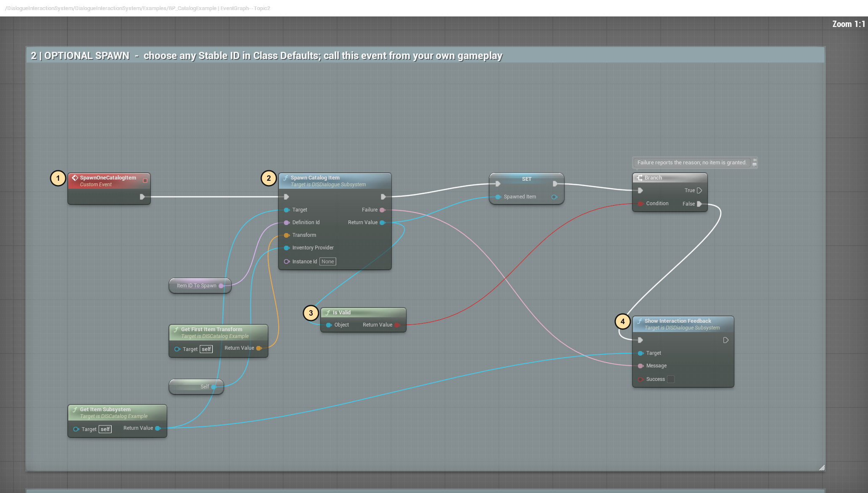Click the Failure reports the reason comment
Viewport: 868px width, 493px height.
coord(691,163)
